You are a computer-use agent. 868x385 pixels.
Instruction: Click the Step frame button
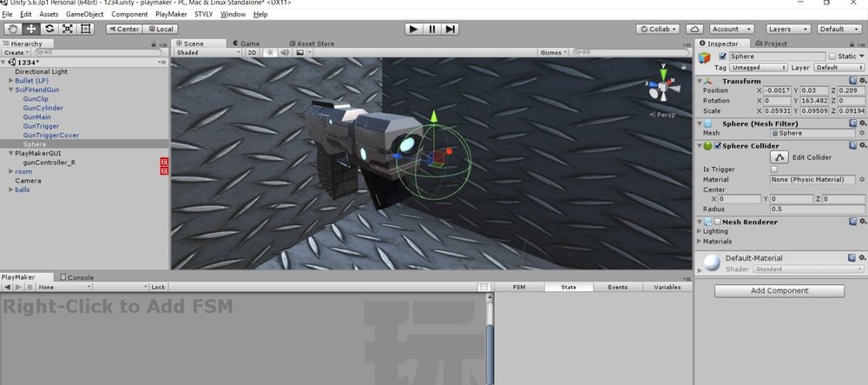click(450, 29)
